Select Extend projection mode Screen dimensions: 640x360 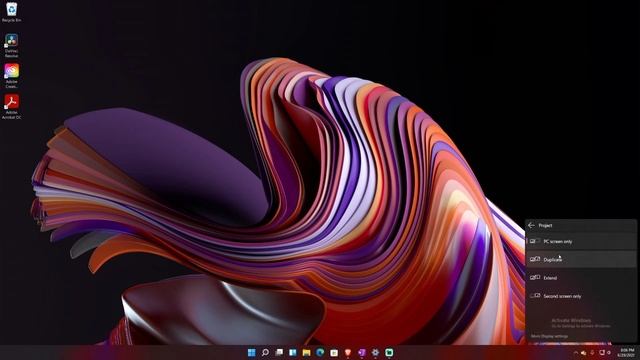pos(581,278)
